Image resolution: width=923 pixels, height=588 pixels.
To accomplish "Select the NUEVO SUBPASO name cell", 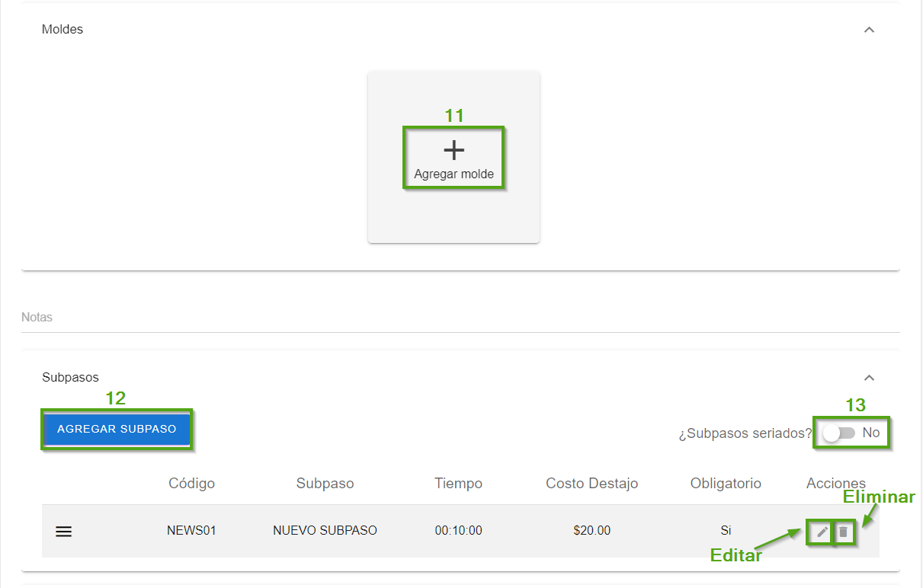I will click(x=325, y=531).
